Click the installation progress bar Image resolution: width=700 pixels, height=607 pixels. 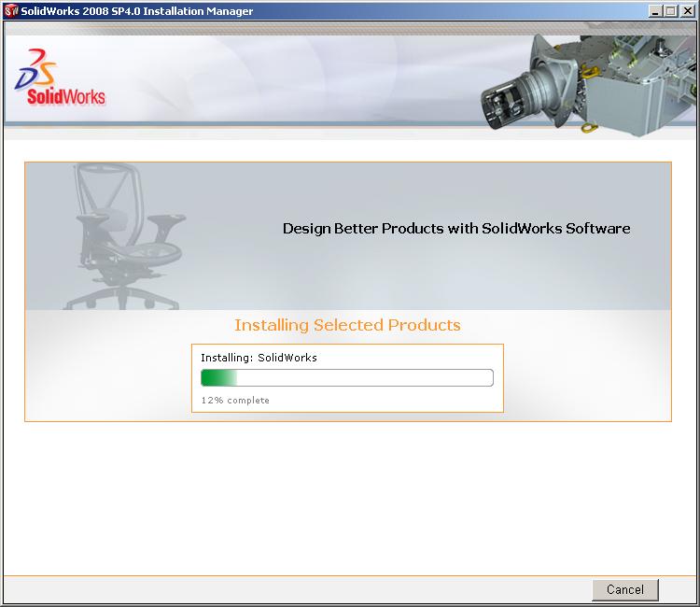[x=347, y=378]
